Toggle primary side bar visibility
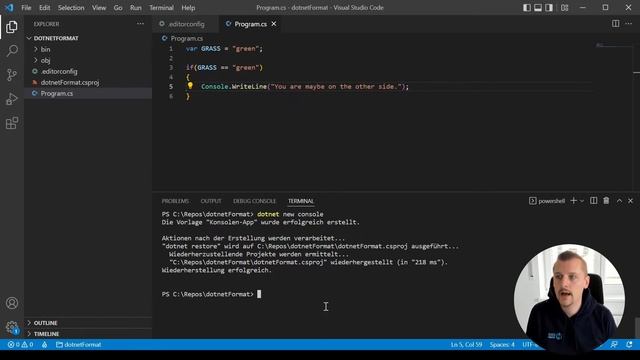The width and height of the screenshot is (640, 360). click(x=527, y=7)
